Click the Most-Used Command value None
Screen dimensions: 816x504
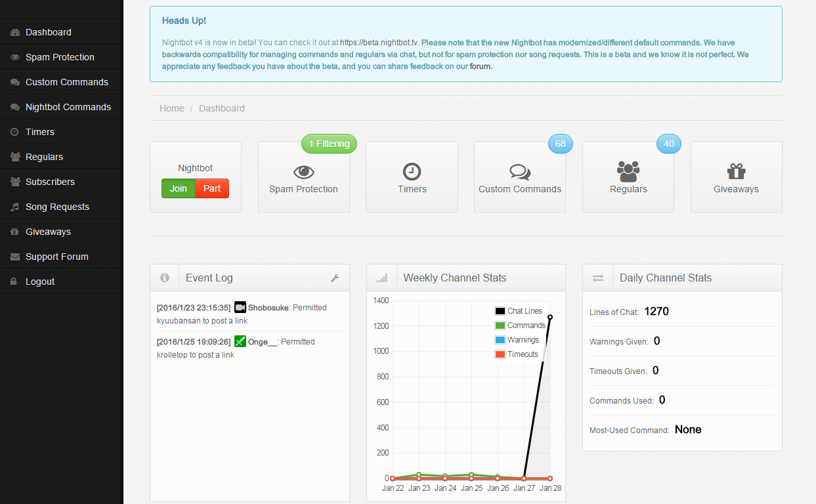pos(688,429)
